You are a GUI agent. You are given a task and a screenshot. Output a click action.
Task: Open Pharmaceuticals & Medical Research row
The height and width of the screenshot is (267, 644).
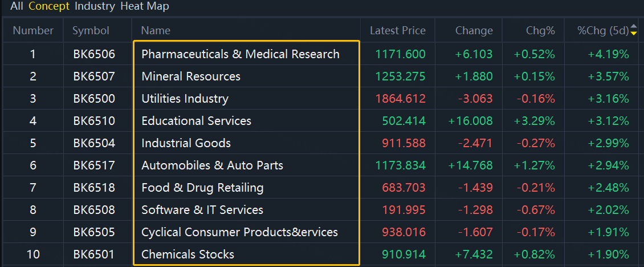coord(240,54)
